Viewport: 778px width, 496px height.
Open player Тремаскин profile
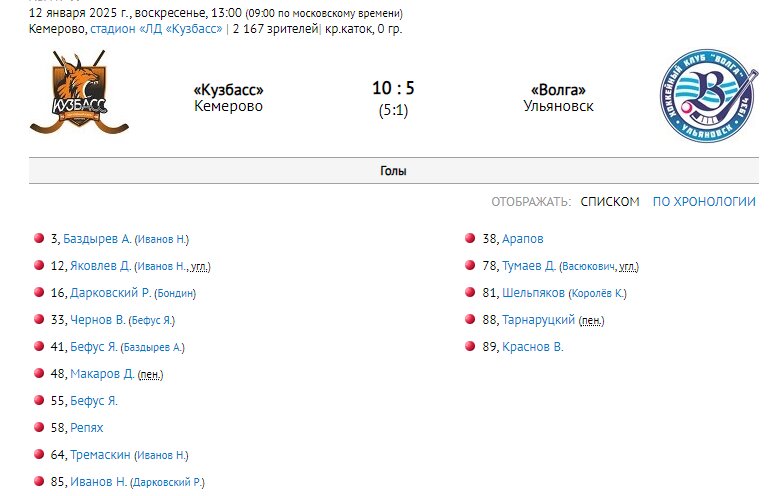click(x=100, y=454)
